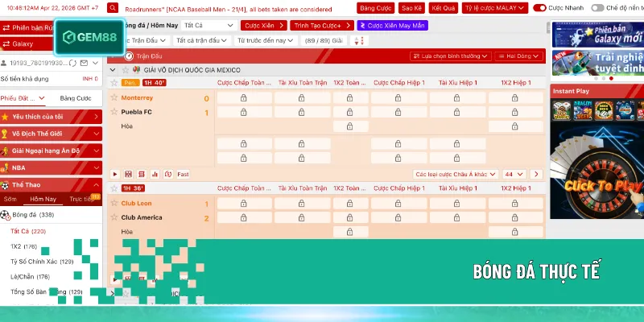
Task: Switch to the Bảng Cược tab in left panel
Action: pos(76,98)
